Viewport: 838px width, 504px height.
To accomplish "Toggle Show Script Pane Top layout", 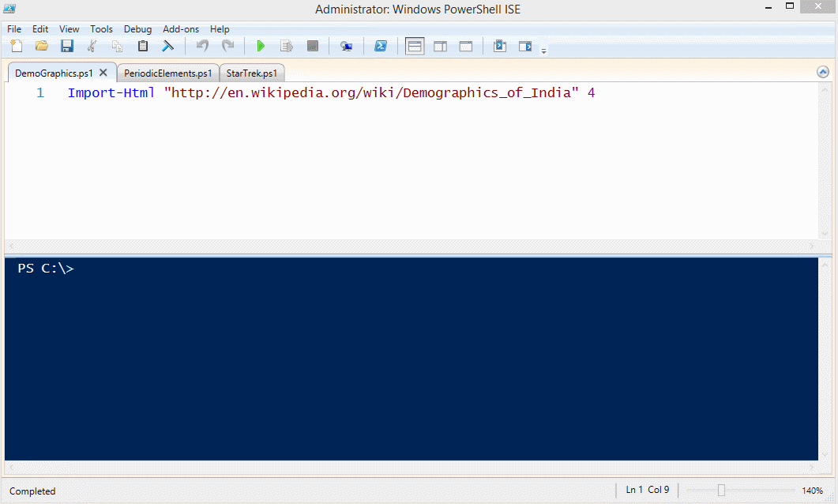I will 415,47.
